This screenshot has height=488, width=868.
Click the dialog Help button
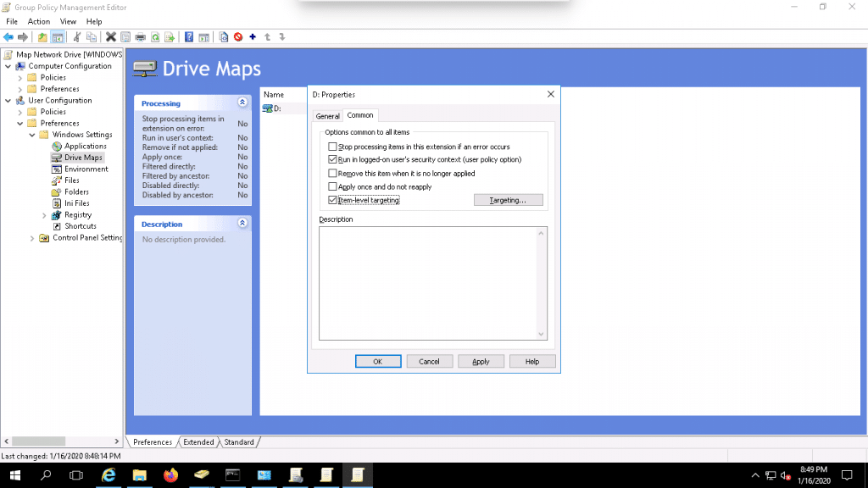[532, 361]
